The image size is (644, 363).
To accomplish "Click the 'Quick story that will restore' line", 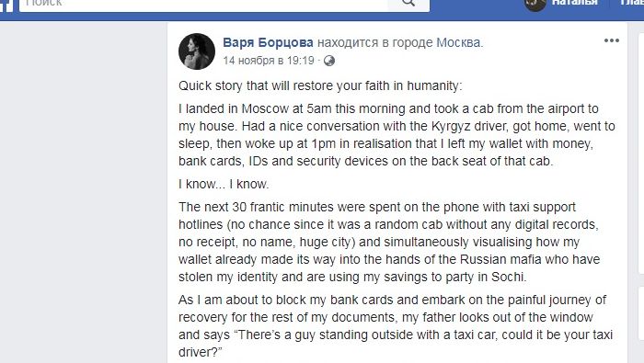I will [320, 85].
